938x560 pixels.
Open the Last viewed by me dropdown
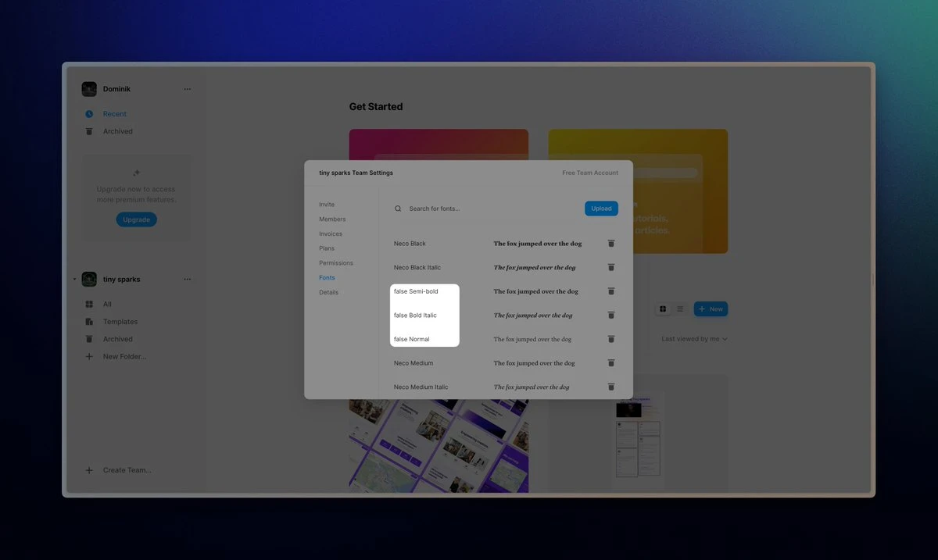694,339
